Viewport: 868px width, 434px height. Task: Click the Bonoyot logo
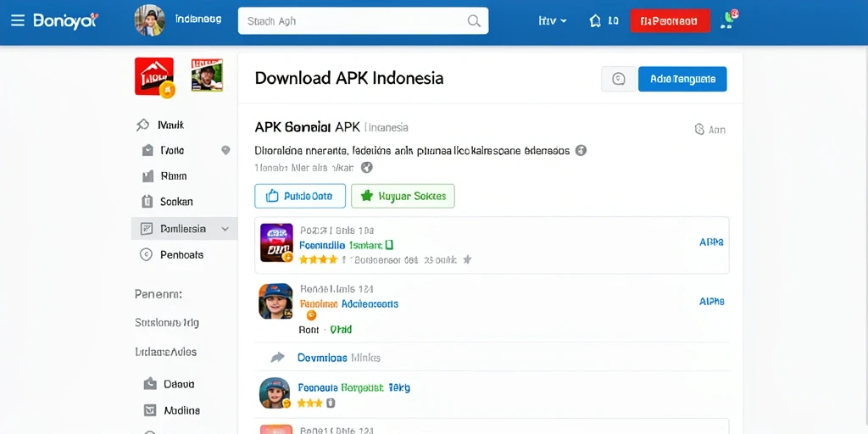pos(65,21)
